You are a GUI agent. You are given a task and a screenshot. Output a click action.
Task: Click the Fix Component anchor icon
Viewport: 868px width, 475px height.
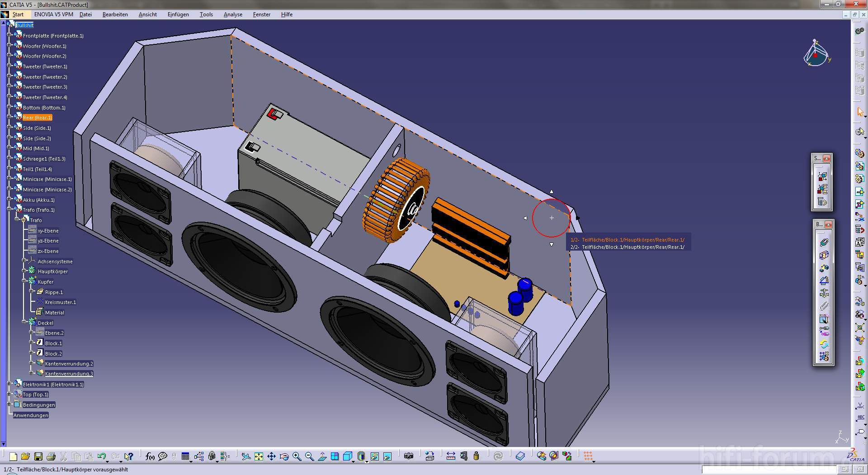tap(824, 293)
